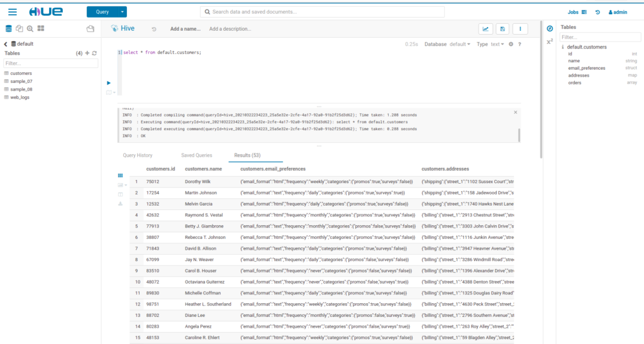
Task: Select the web_logs table
Action: click(x=19, y=97)
